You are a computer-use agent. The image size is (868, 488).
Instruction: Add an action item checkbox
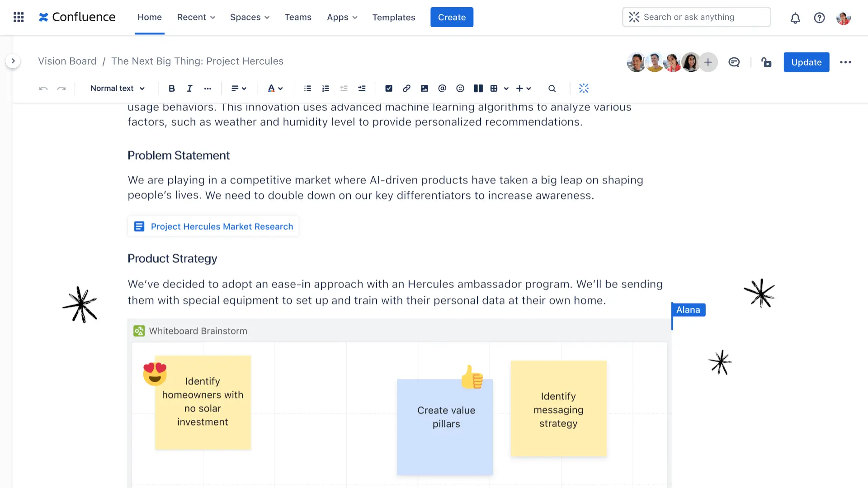388,89
